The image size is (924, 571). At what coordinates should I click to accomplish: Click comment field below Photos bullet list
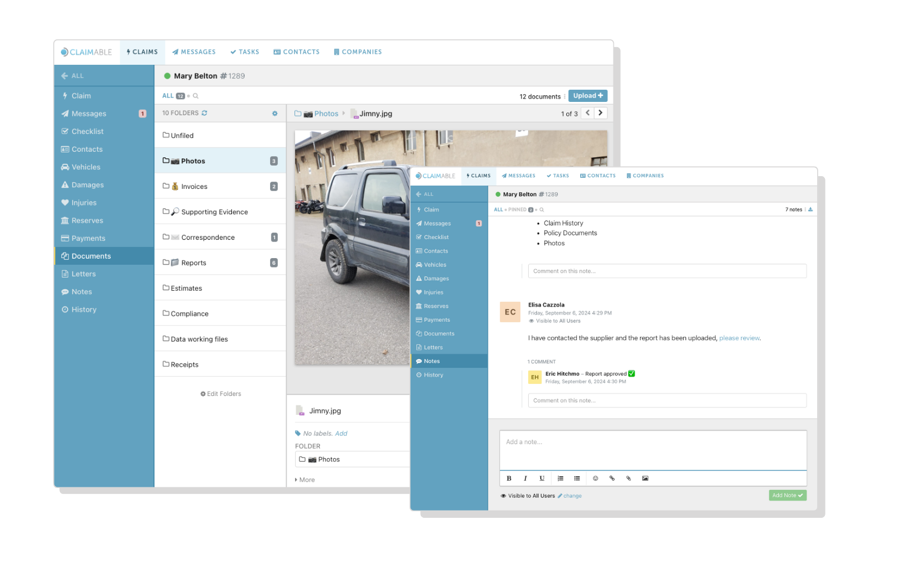(667, 271)
